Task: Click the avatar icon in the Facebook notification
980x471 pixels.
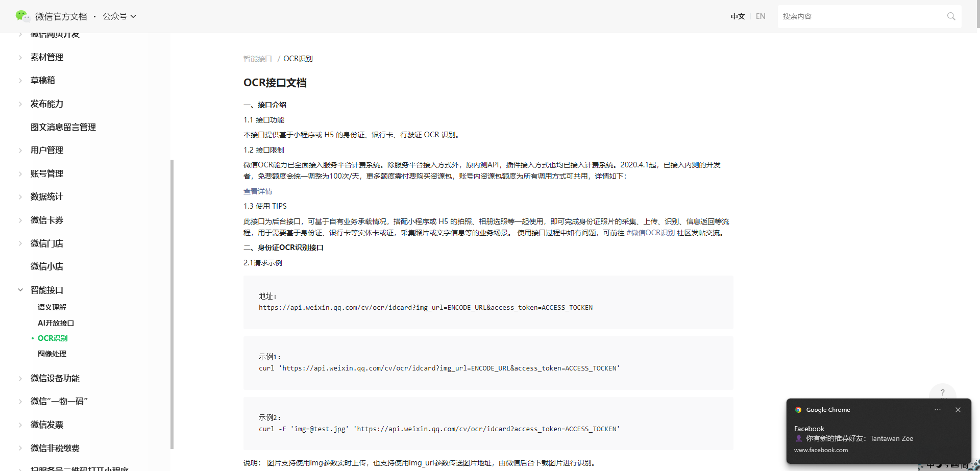Action: pyautogui.click(x=798, y=438)
